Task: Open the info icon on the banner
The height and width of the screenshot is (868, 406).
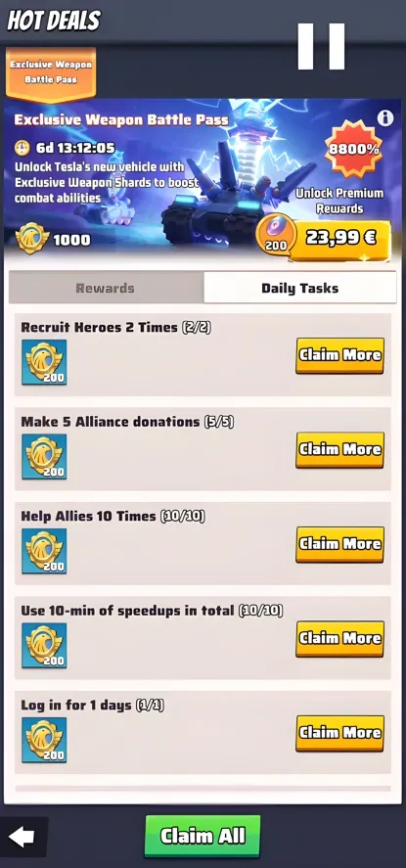Action: pyautogui.click(x=385, y=117)
